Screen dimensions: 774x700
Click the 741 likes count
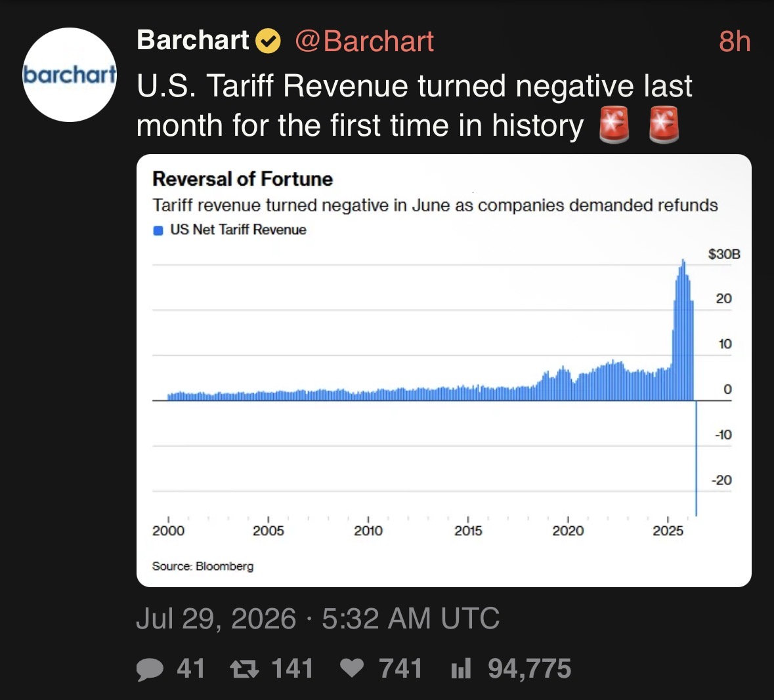pos(400,669)
